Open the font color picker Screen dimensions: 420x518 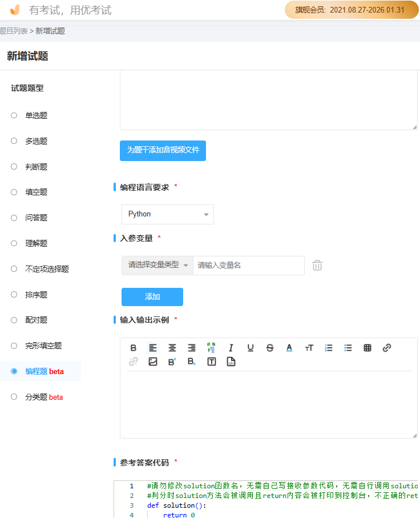tap(289, 348)
